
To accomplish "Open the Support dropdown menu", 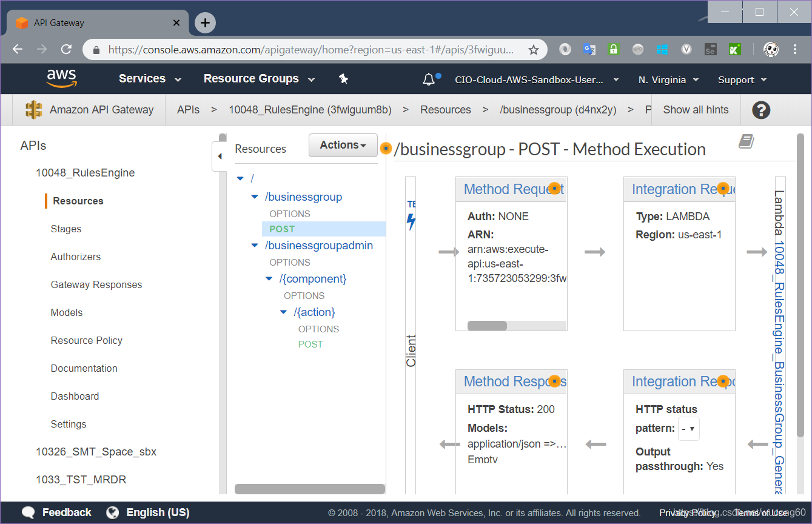I will pyautogui.click(x=742, y=79).
